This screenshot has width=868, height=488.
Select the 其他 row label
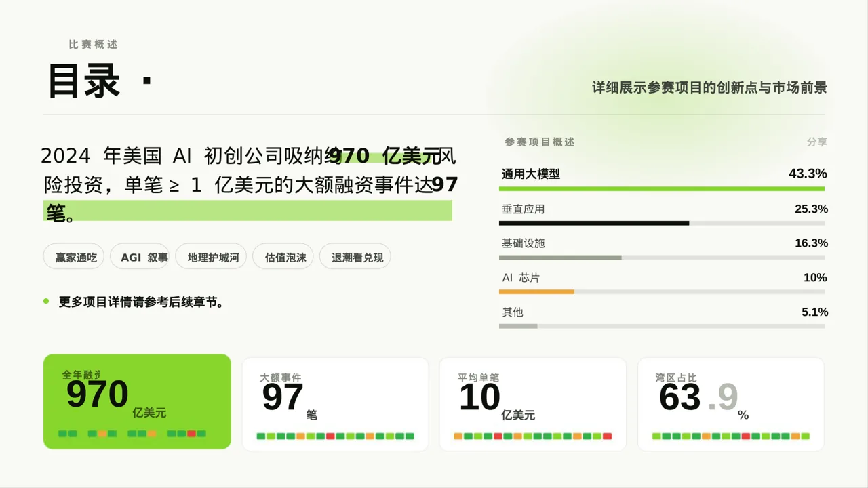click(x=513, y=312)
